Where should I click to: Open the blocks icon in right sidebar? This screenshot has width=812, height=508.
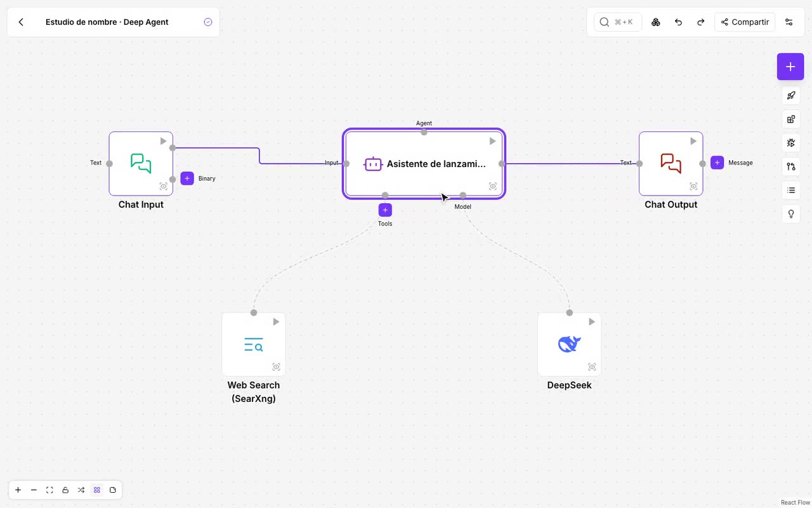[x=791, y=119]
